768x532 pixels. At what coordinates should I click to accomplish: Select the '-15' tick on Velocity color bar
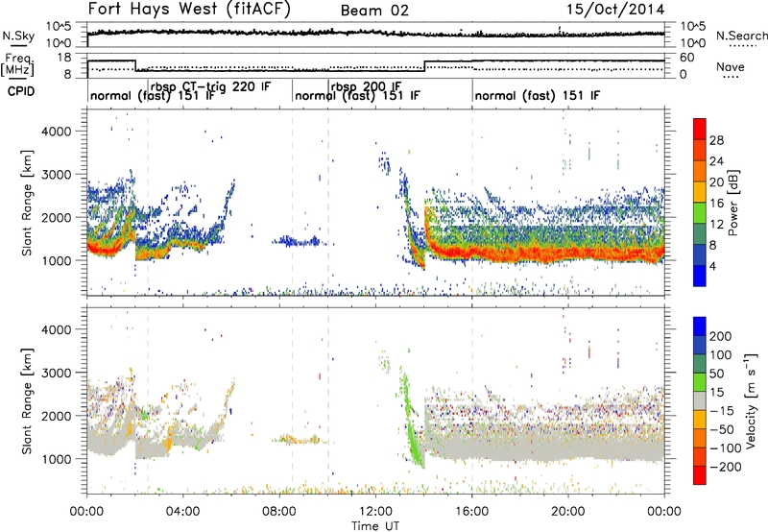click(722, 411)
